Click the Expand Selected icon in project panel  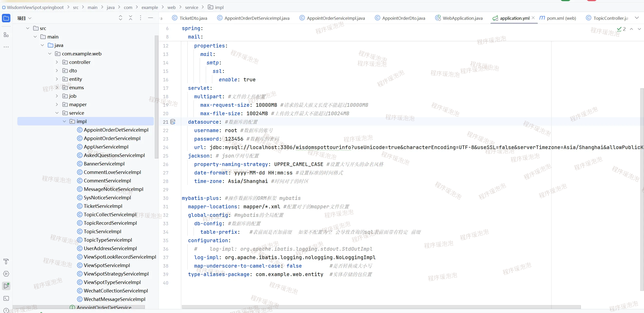[x=121, y=18]
